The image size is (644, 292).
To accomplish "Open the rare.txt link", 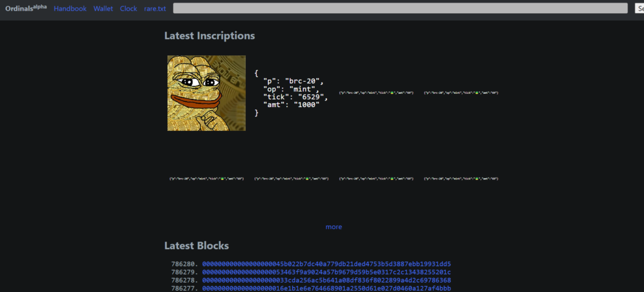I will point(155,9).
